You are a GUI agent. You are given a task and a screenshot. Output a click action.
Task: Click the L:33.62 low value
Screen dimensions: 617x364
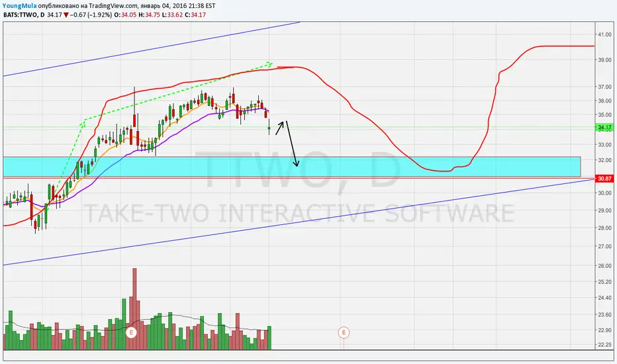(x=172, y=15)
